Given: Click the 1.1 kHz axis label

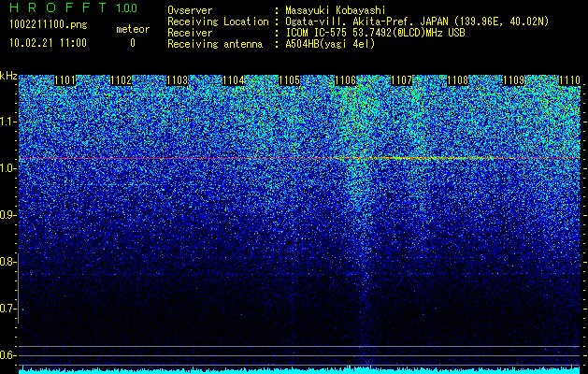Looking at the screenshot, I should 7,122.
